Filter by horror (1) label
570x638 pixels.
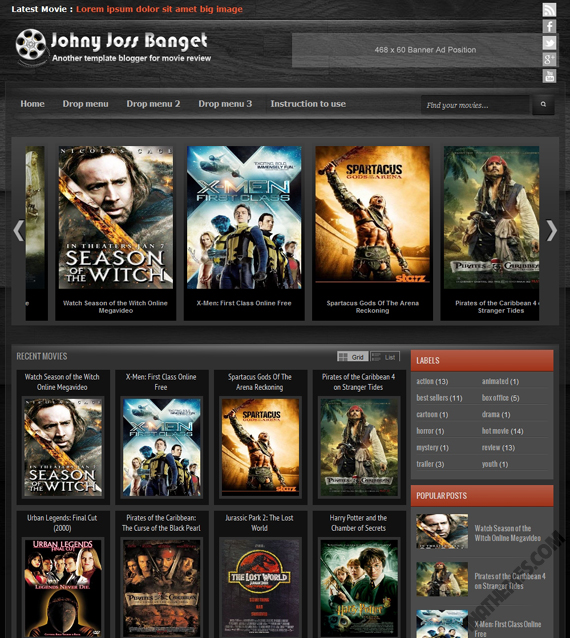430,431
